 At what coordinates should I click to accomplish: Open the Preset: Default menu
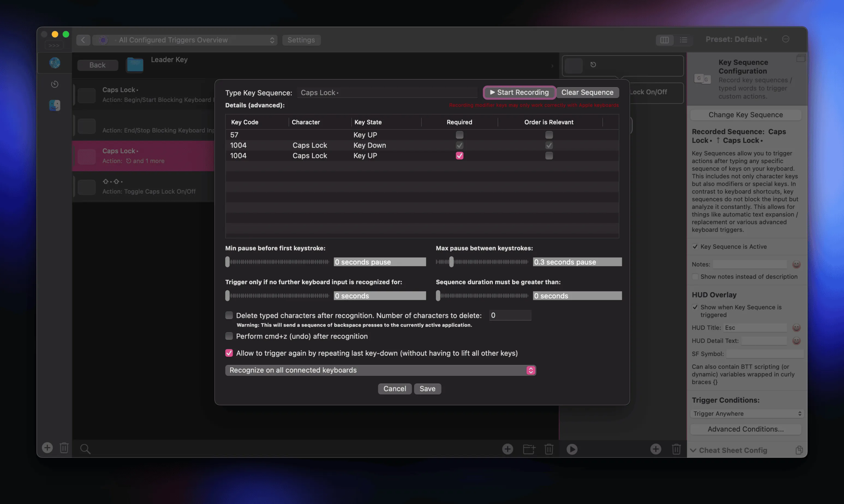[736, 39]
